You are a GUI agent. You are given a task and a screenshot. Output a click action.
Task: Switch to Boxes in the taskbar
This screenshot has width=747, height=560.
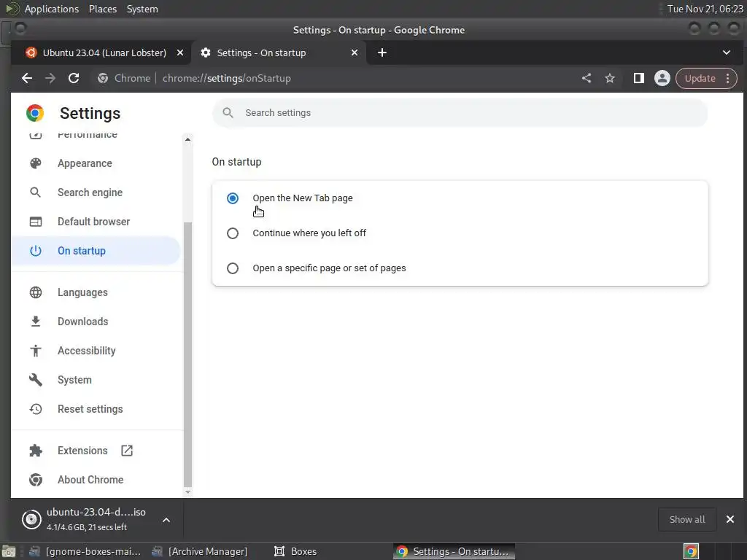(x=295, y=551)
